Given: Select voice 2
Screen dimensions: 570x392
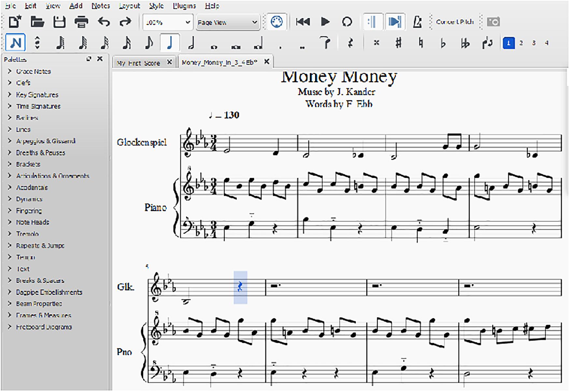Looking at the screenshot, I should pos(521,43).
